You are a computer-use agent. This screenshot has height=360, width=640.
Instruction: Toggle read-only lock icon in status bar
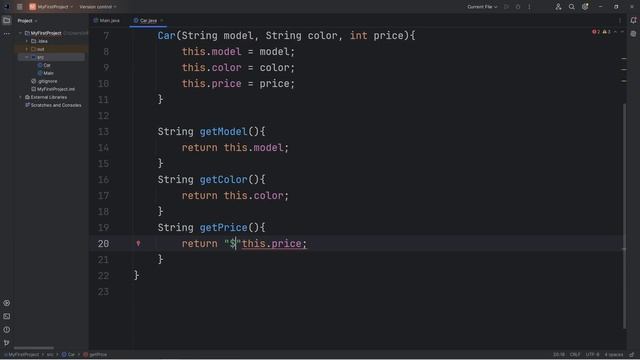[x=631, y=355]
